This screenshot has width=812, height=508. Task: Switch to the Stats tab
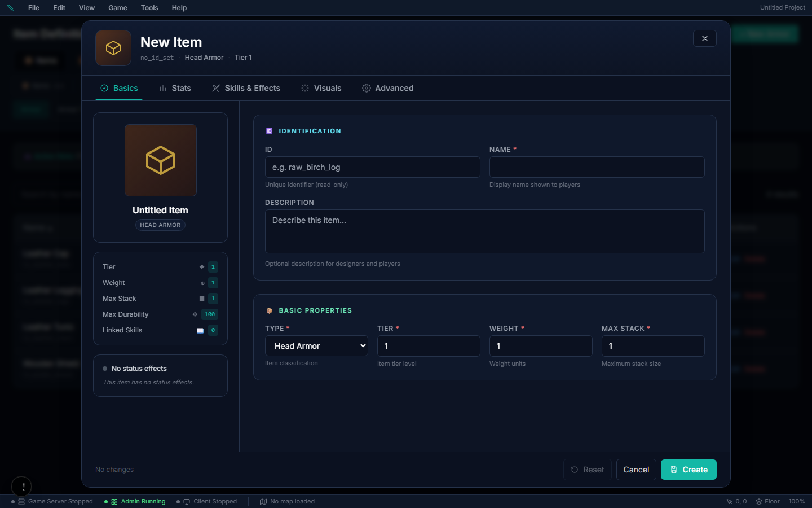(x=175, y=88)
